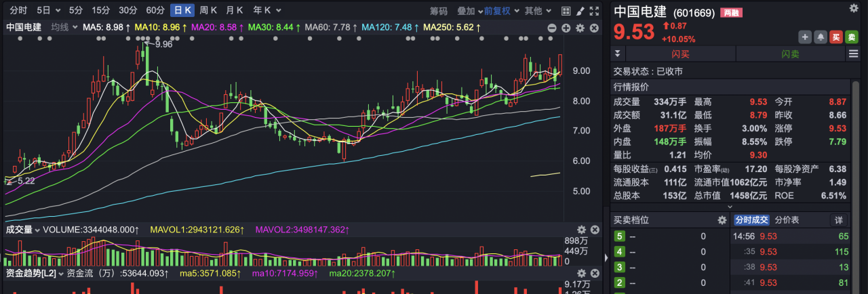Viewport: 868px width, 294px height.
Task: Switch trade panel to 分价表
Action: pyautogui.click(x=787, y=220)
